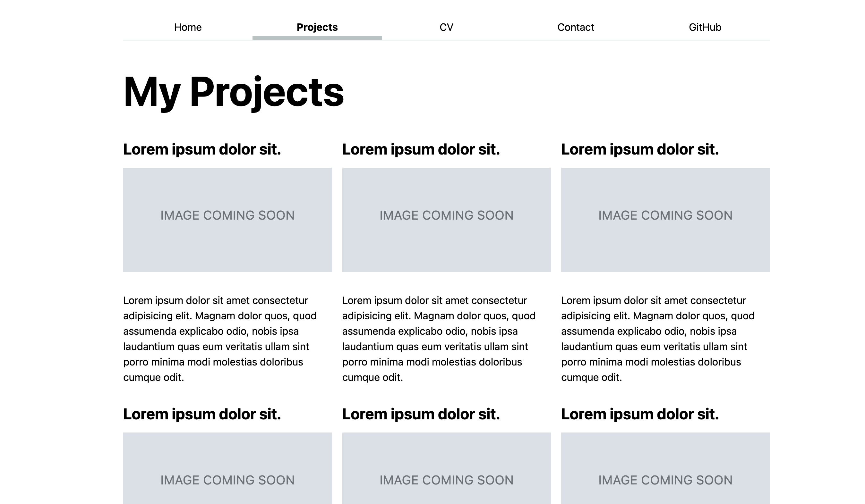This screenshot has height=504, width=865.
Task: Click middle project's image placeholder, top row
Action: 446,220
